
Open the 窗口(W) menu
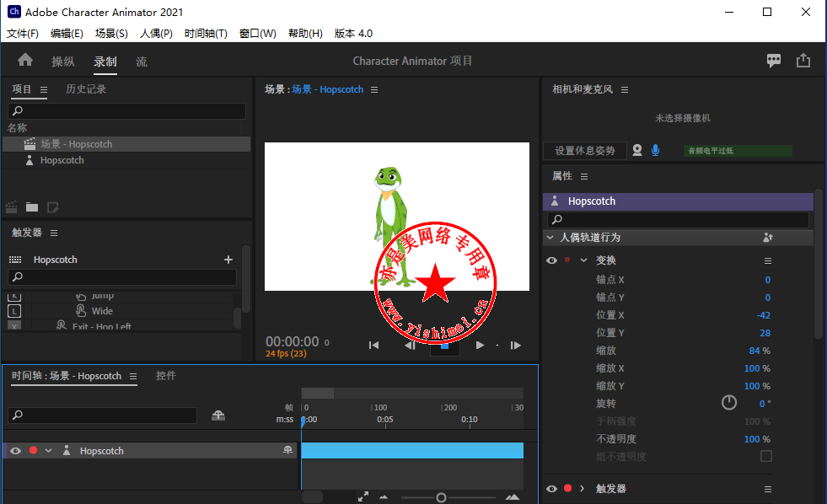pyautogui.click(x=258, y=34)
